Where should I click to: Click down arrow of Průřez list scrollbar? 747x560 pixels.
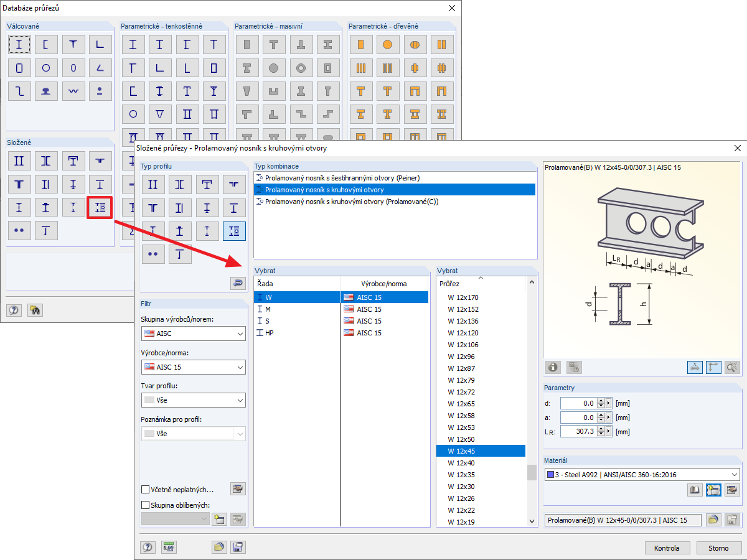(532, 521)
